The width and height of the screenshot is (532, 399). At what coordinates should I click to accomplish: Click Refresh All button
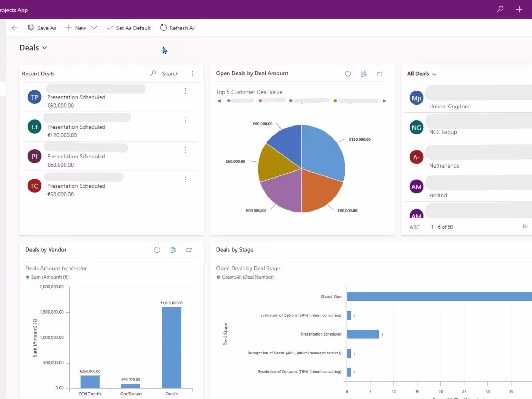pyautogui.click(x=178, y=28)
